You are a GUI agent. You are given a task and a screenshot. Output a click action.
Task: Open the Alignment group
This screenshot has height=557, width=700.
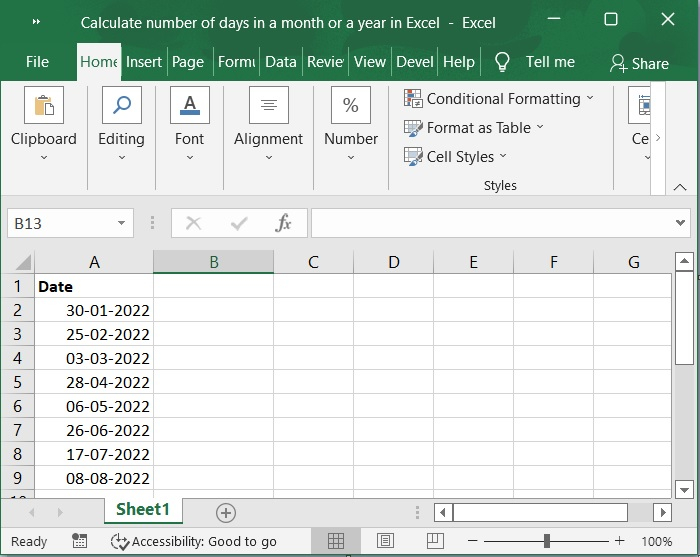(x=268, y=122)
